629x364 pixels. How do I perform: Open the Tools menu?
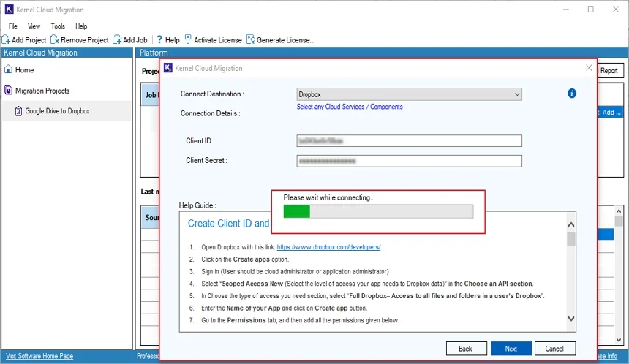[58, 26]
